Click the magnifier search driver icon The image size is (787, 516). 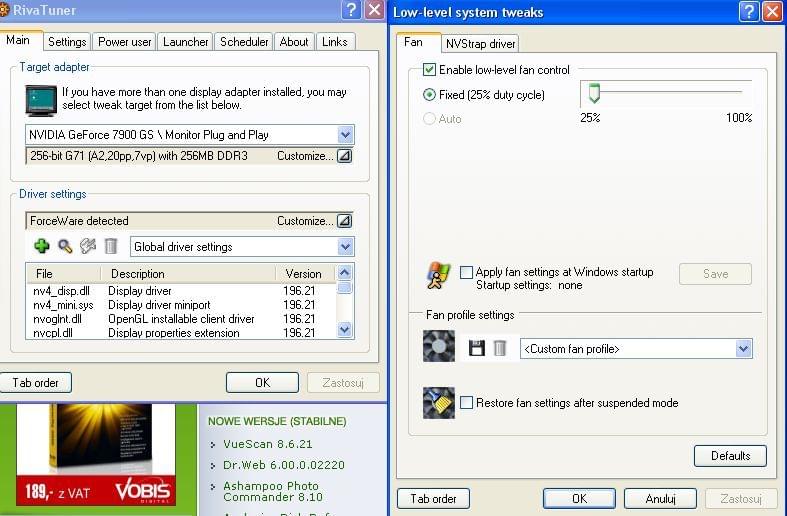(65, 246)
